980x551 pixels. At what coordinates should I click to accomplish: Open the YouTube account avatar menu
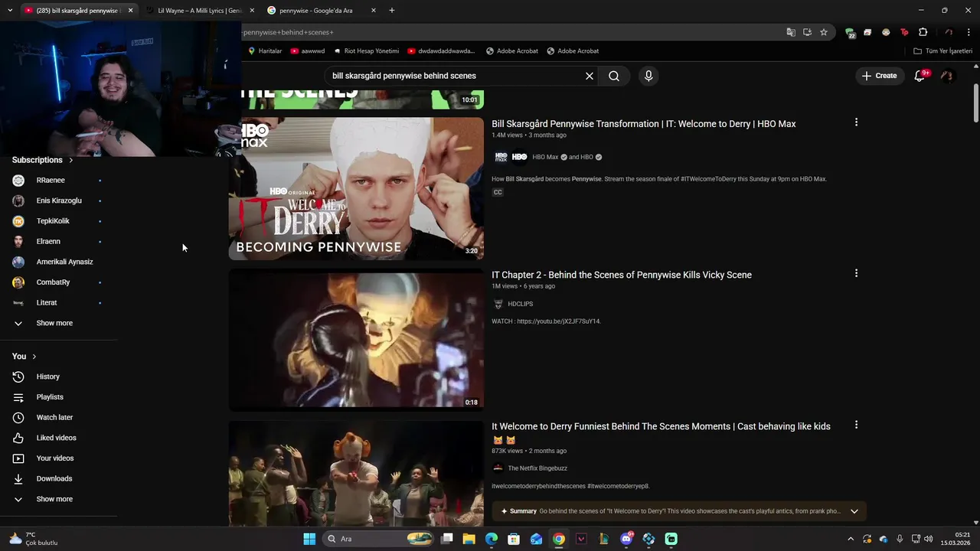click(947, 76)
